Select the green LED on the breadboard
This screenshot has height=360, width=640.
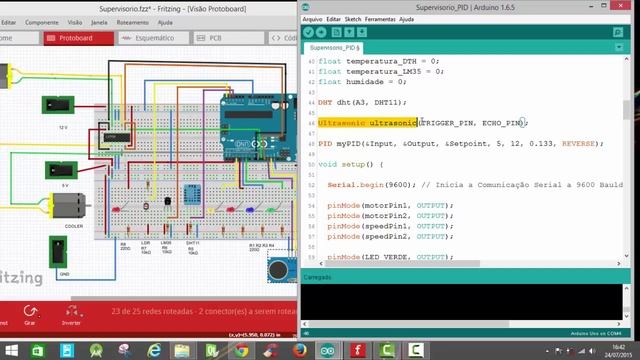point(271,210)
